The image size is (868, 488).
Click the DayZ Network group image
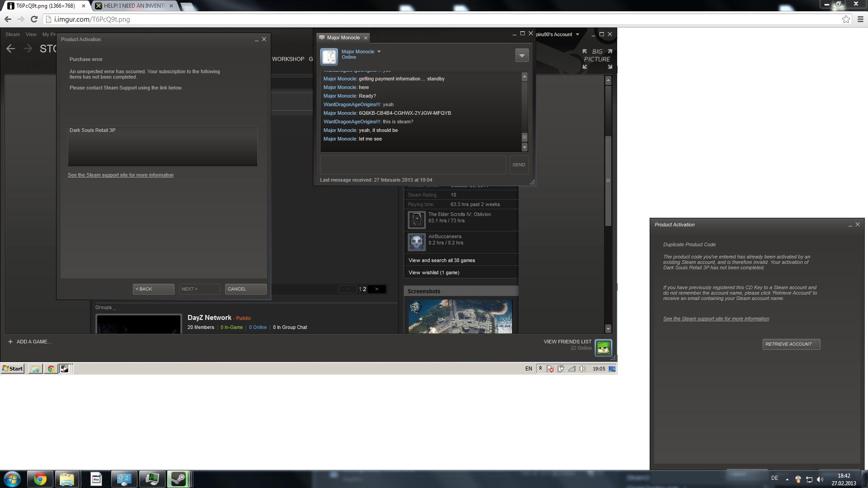(138, 324)
